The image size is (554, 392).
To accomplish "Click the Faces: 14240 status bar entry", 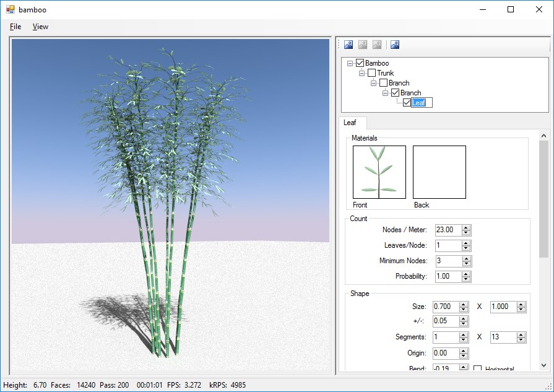I will (73, 385).
